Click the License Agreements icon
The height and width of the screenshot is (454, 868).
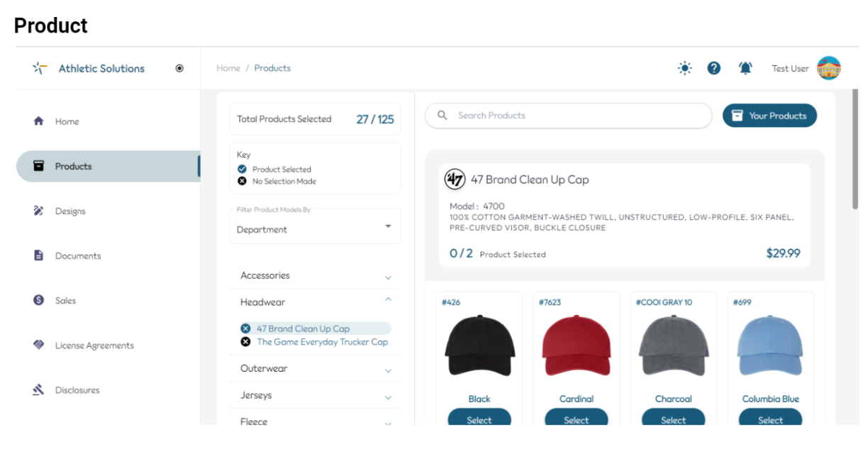tap(39, 345)
